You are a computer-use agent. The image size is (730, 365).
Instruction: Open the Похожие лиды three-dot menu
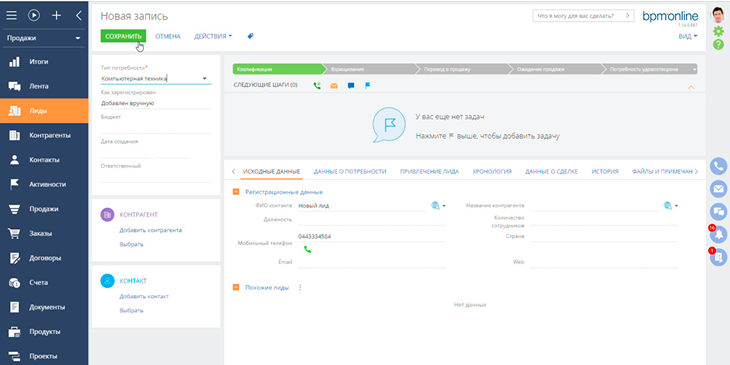[x=300, y=287]
